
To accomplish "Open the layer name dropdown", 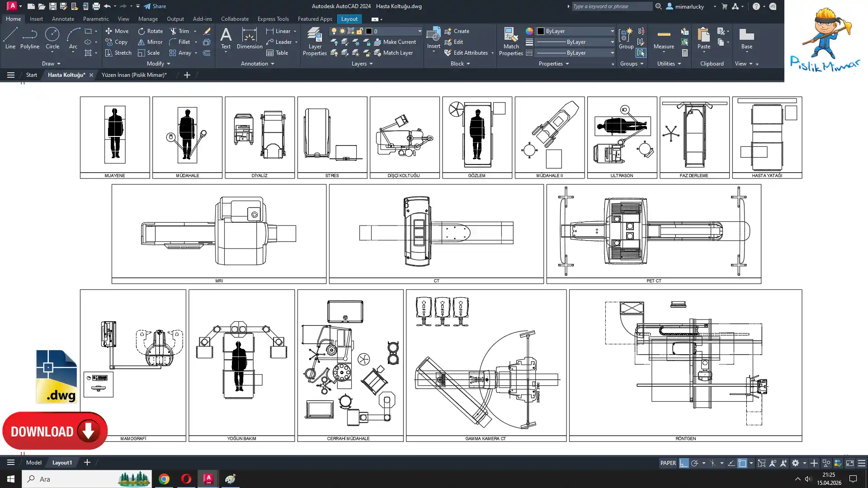I will coord(419,31).
